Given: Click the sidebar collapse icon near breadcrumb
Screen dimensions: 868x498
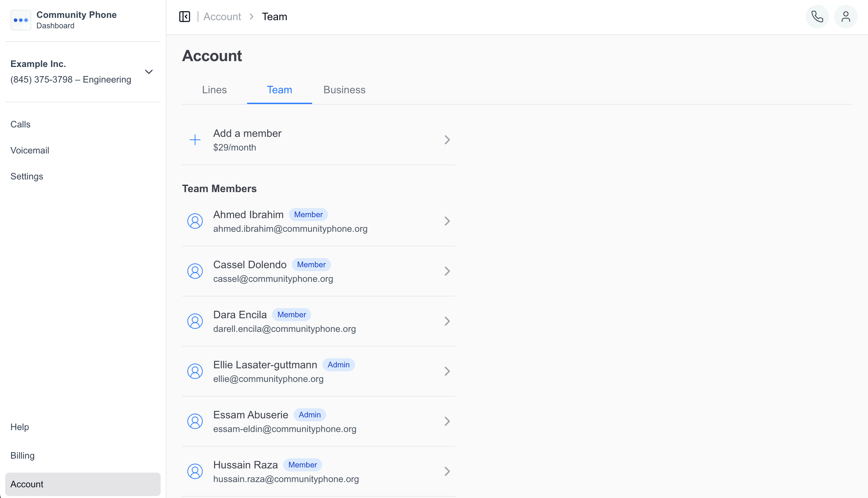Looking at the screenshot, I should click(x=185, y=16).
